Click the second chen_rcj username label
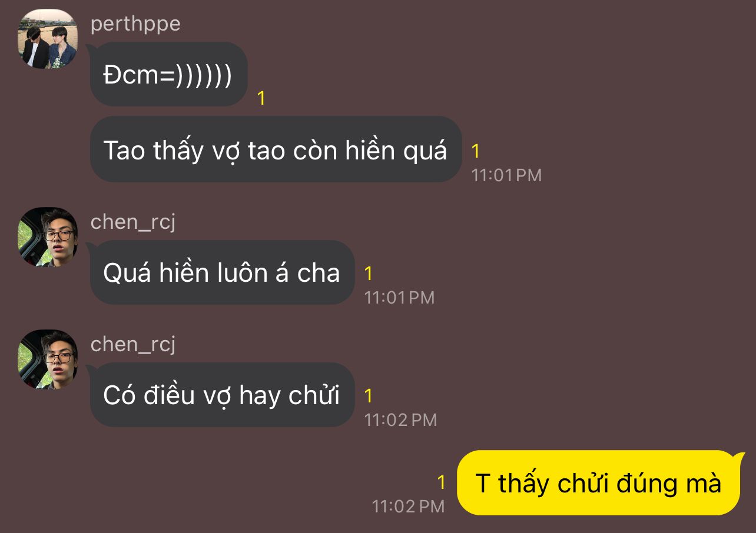The height and width of the screenshot is (533, 756). [x=133, y=344]
